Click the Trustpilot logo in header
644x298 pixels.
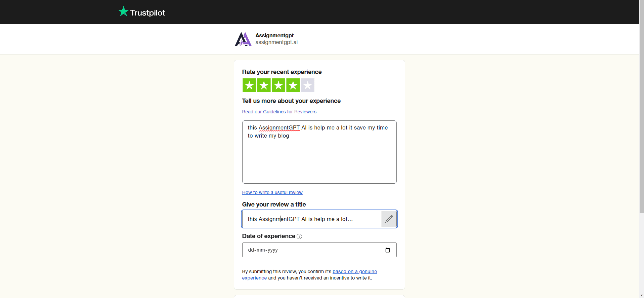(141, 12)
